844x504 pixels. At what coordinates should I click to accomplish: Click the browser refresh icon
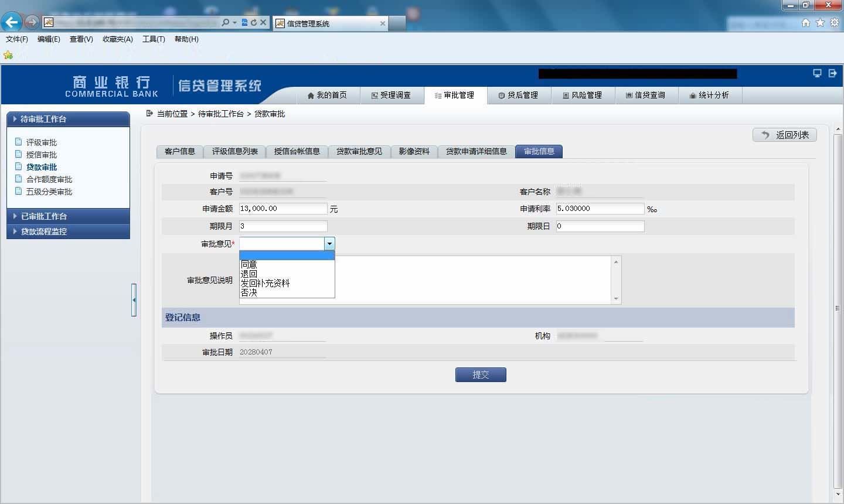(x=254, y=23)
